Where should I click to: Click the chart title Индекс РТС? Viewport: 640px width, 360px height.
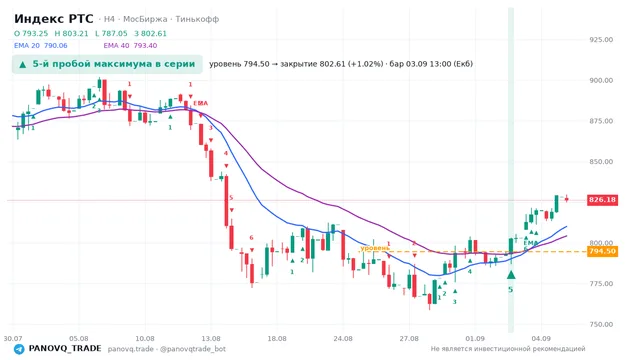[x=53, y=19]
